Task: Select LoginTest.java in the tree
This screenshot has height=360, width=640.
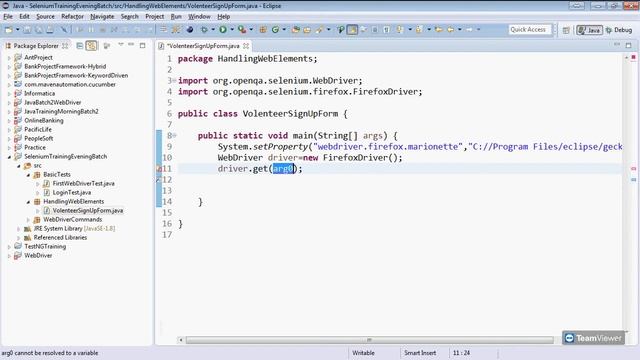Action: click(x=71, y=193)
